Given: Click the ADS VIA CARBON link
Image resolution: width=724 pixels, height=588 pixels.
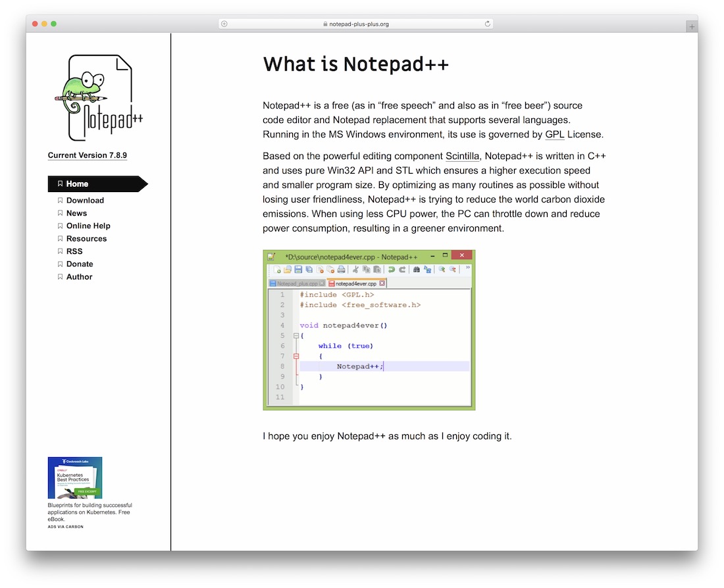Looking at the screenshot, I should click(x=66, y=527).
